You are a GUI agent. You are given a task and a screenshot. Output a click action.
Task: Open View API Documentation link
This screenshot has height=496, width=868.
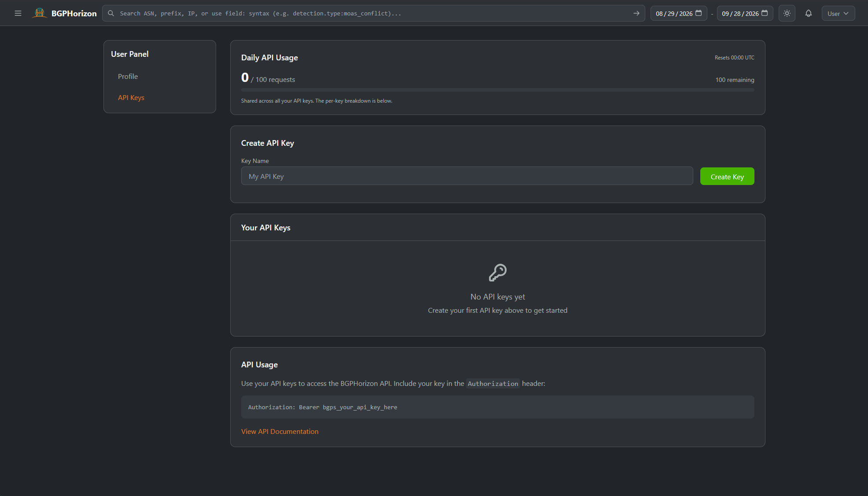[280, 431]
